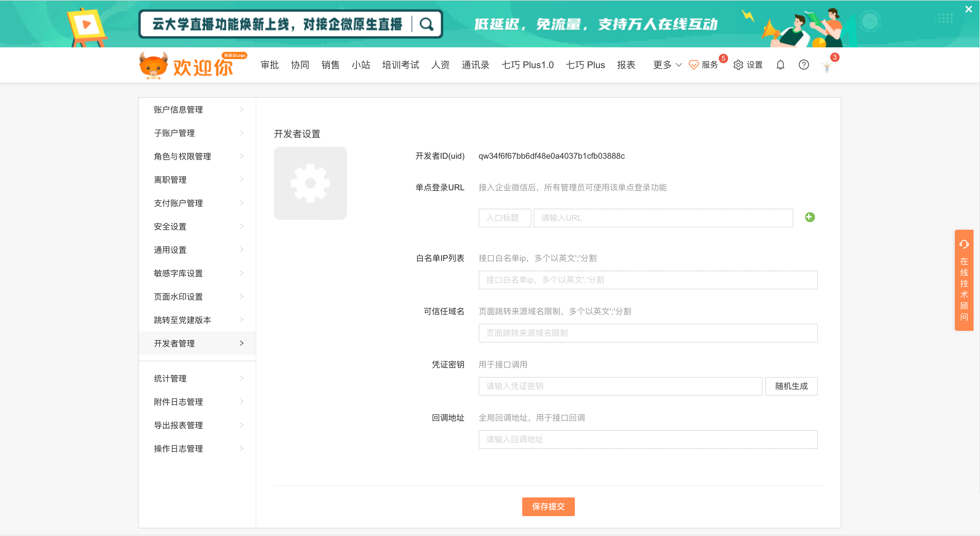Click the user avatar with badge
Image resolution: width=980 pixels, height=536 pixels.
(827, 67)
